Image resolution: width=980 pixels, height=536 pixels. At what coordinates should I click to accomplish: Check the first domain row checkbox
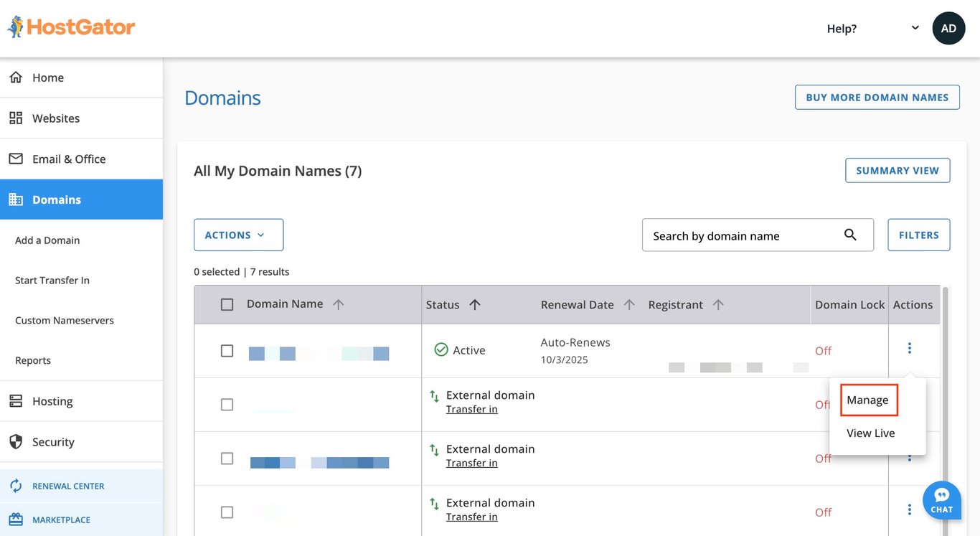click(x=227, y=350)
